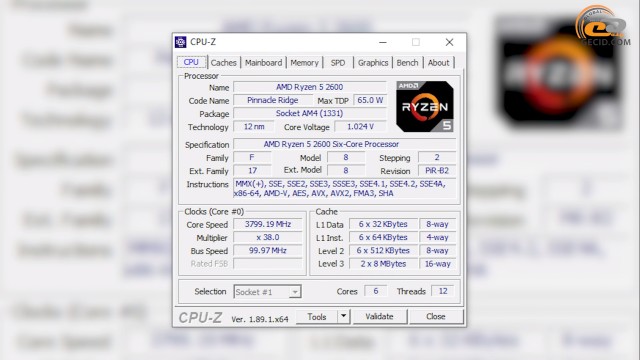Click the Code Name value Pinnacle Ridge
The image size is (640, 360).
pos(273,100)
